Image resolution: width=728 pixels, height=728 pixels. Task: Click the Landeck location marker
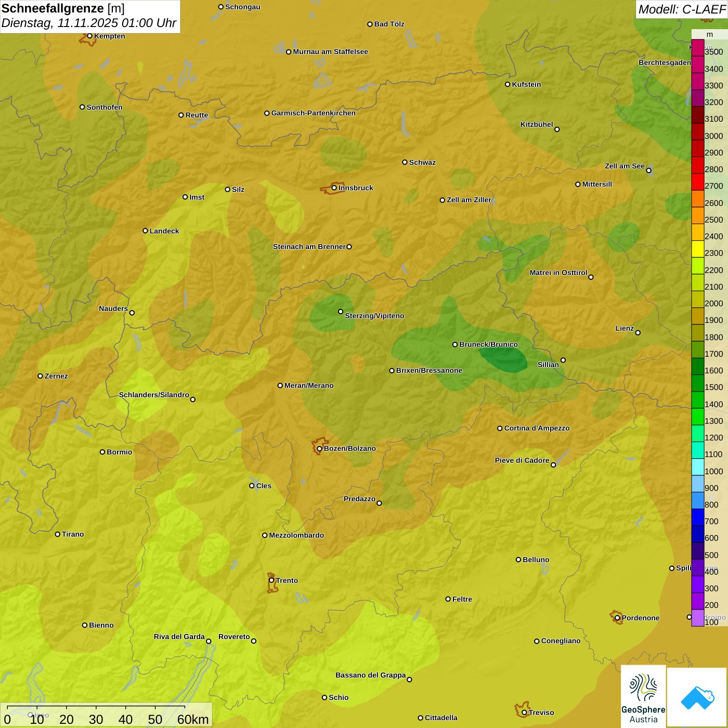pos(145,231)
